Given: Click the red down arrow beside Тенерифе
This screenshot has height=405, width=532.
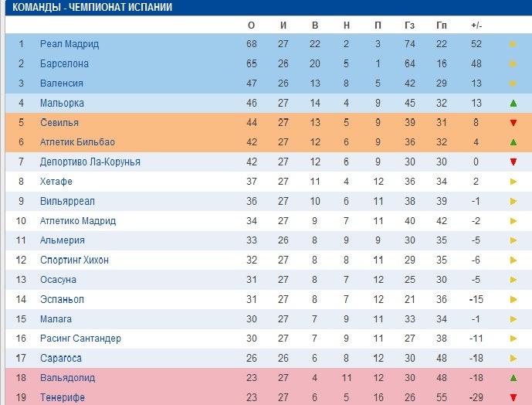Looking at the screenshot, I should click(513, 397).
